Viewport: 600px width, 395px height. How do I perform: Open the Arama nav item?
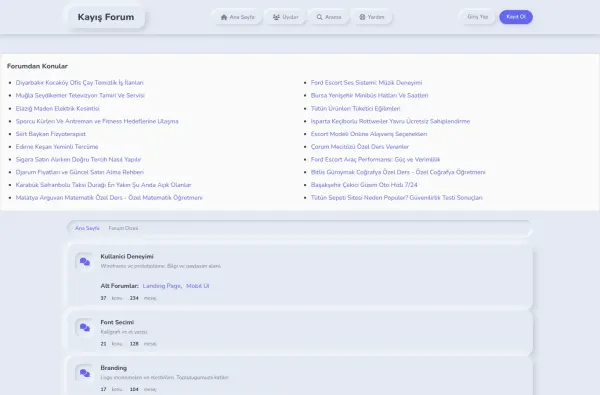pos(329,17)
